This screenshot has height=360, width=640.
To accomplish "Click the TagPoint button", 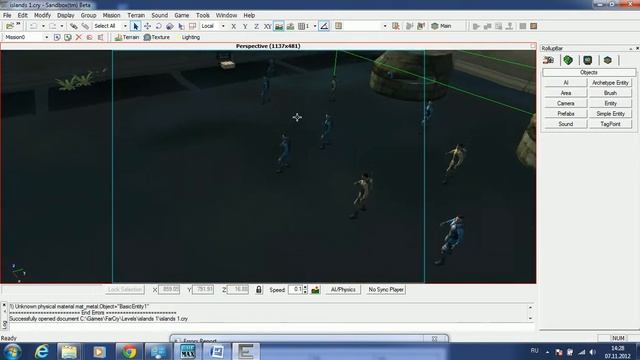I will click(610, 124).
